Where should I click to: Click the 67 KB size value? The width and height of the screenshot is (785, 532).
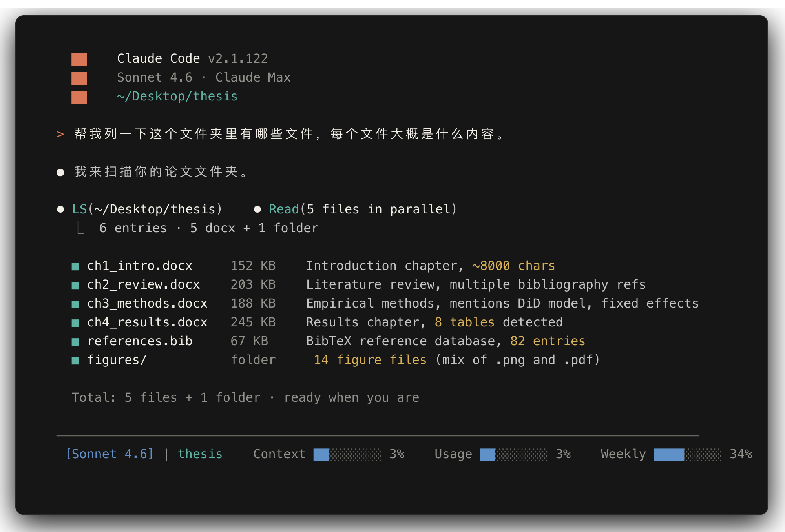pyautogui.click(x=250, y=341)
